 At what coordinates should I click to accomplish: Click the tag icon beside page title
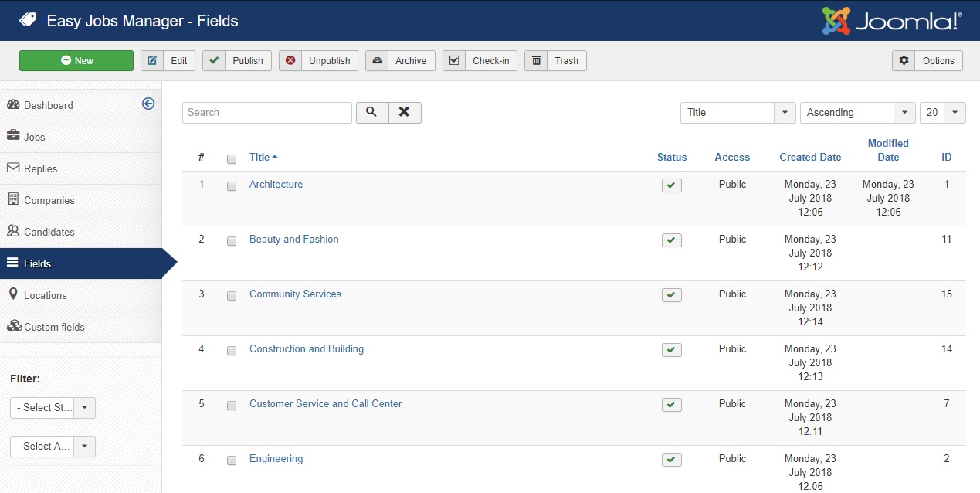pos(28,21)
